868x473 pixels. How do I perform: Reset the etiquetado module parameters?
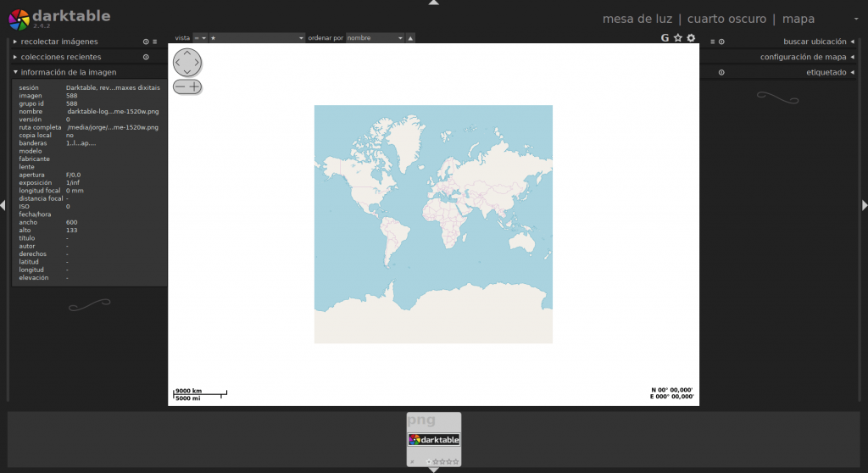[721, 73]
